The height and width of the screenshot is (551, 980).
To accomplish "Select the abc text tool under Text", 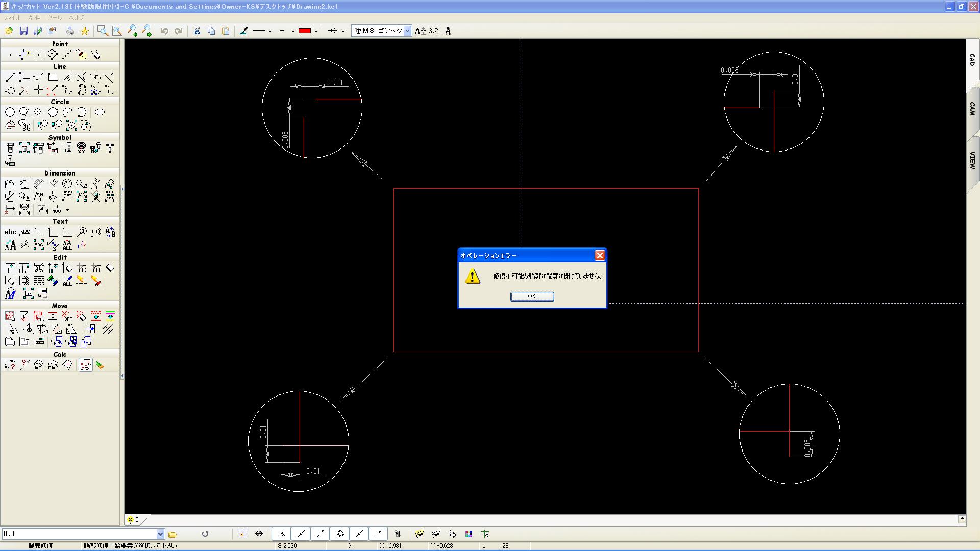I will (10, 232).
